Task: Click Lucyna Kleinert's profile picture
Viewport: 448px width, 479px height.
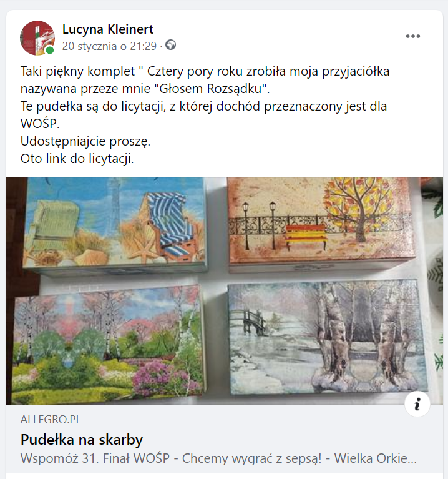Action: (37, 38)
